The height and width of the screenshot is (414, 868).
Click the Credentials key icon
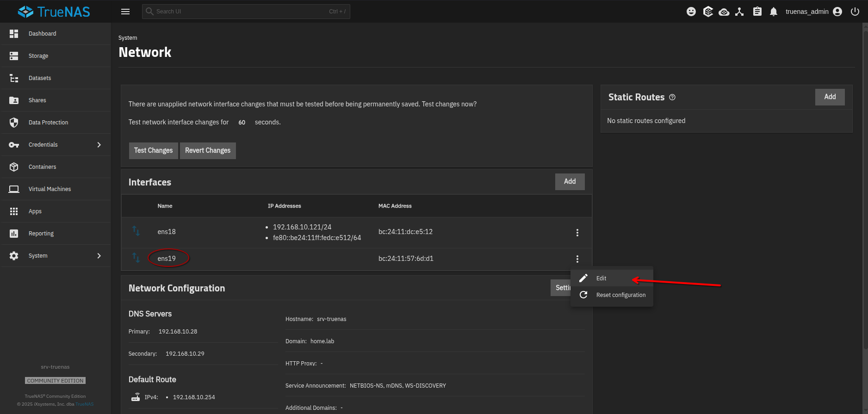click(x=14, y=145)
